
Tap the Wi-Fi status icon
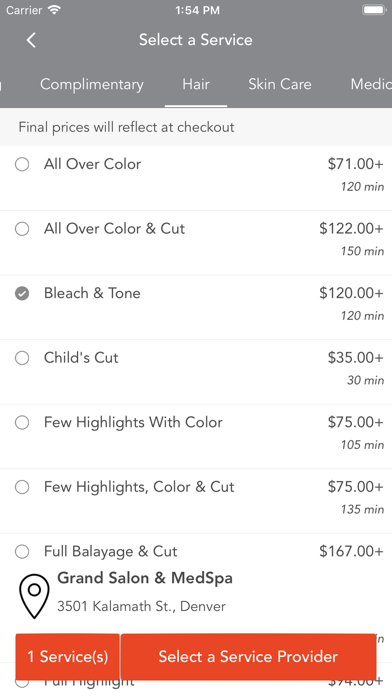[54, 10]
